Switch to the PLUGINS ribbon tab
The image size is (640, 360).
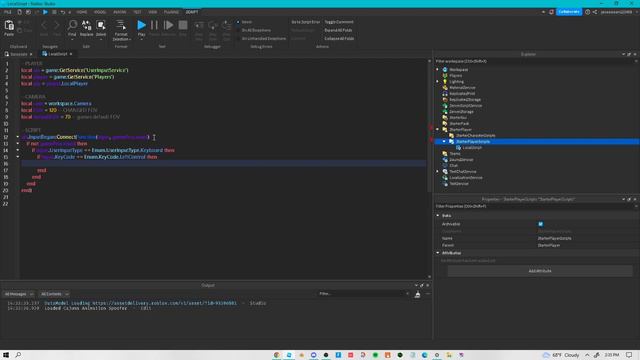171,12
